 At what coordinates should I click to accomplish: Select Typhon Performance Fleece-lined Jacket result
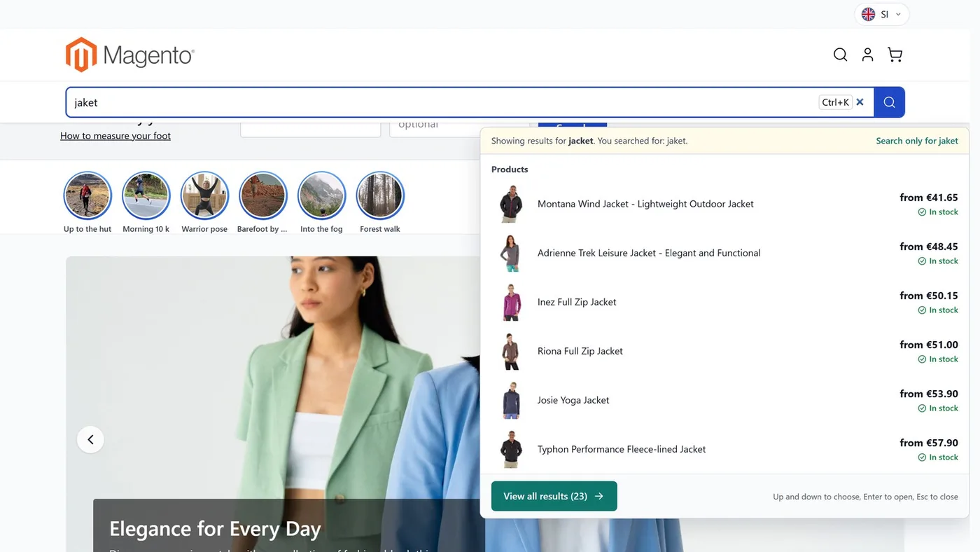[724, 449]
